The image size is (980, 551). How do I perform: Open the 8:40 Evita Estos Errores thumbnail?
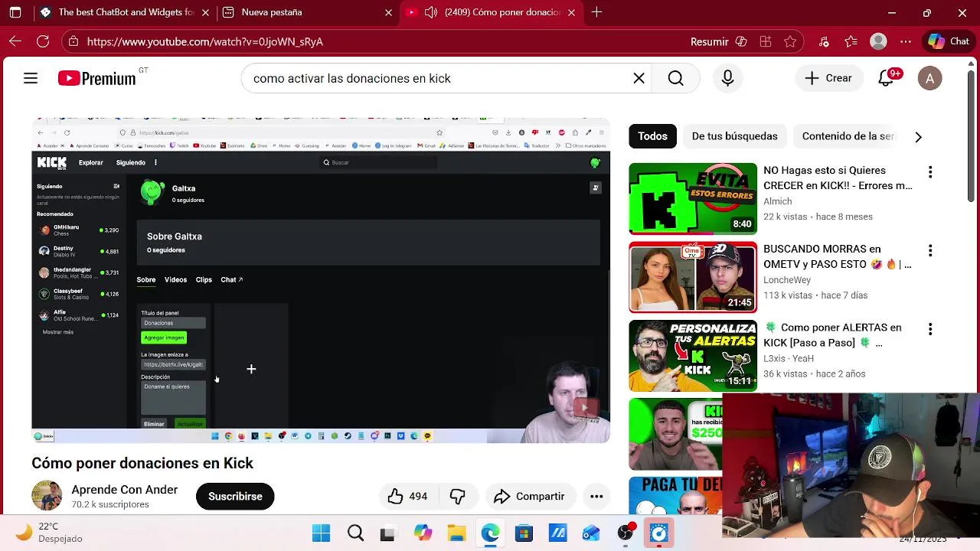tap(693, 199)
